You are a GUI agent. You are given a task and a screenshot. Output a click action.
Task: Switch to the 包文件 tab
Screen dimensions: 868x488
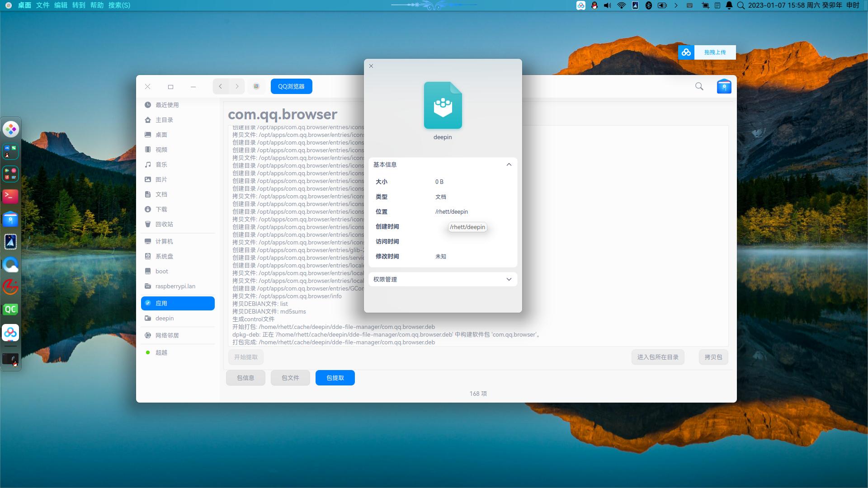(290, 378)
